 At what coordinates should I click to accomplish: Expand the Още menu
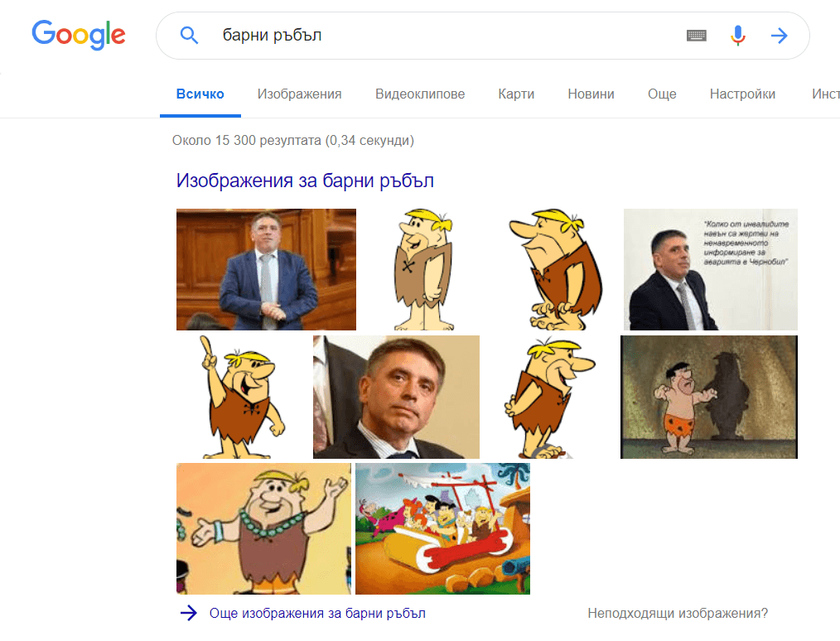(x=662, y=94)
